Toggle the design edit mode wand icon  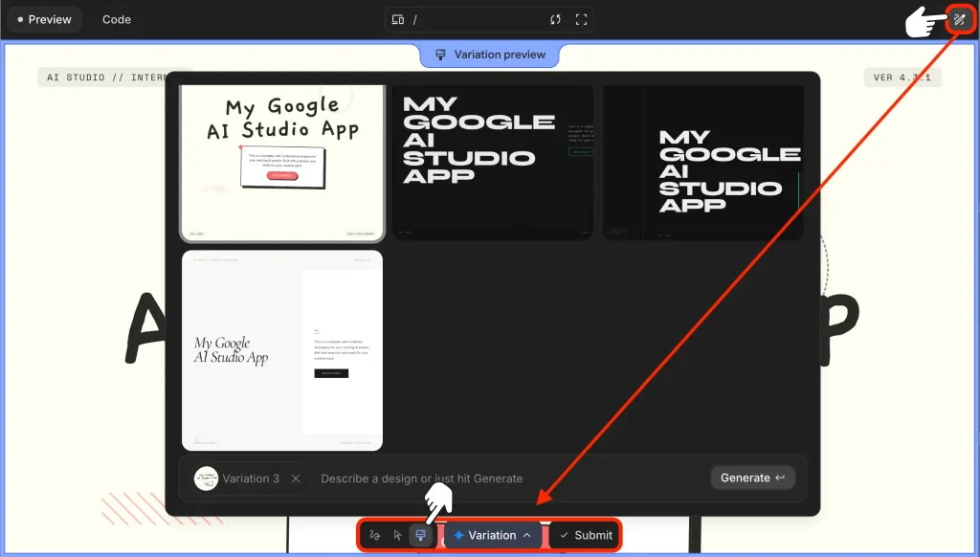(x=959, y=20)
